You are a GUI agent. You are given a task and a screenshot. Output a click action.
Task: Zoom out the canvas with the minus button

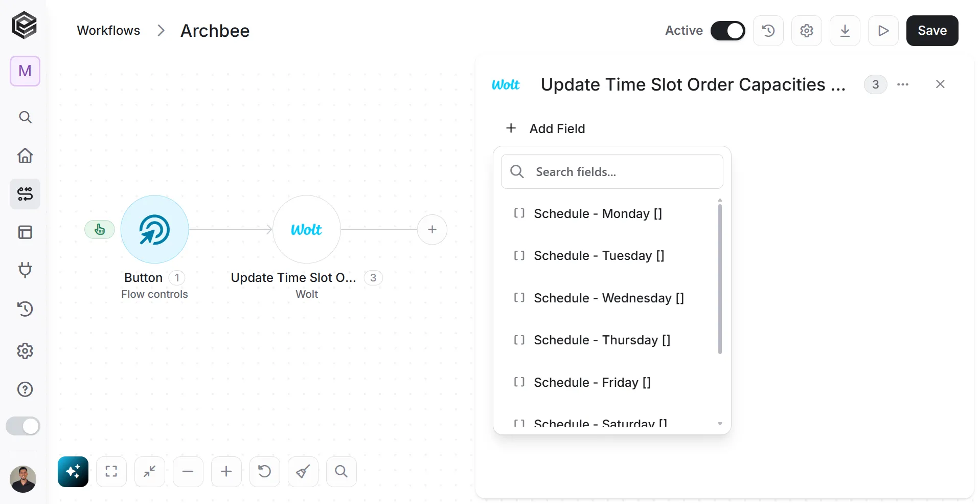pyautogui.click(x=188, y=471)
